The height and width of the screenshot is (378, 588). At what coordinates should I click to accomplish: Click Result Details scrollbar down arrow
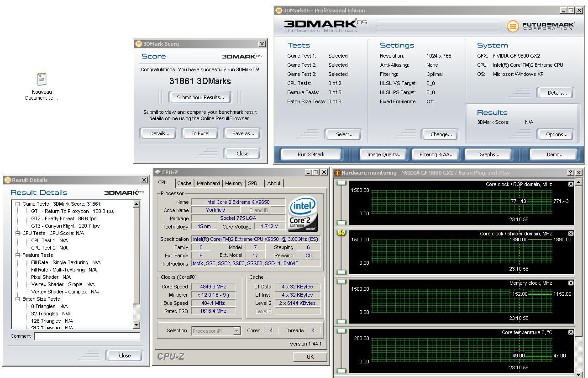(x=136, y=325)
